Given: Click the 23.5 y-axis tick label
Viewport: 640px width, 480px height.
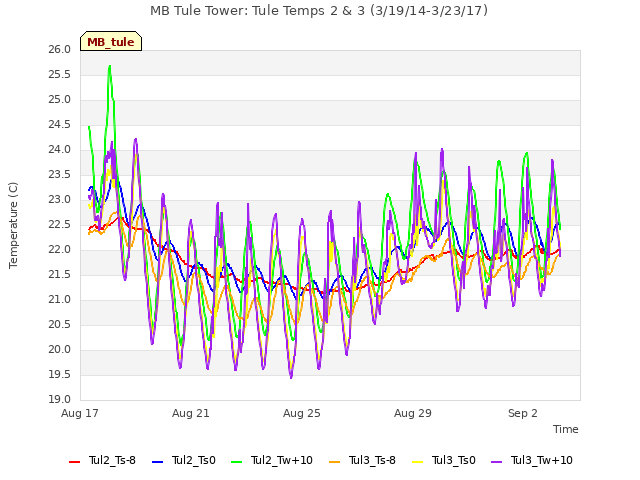Looking at the screenshot, I should pos(60,175).
